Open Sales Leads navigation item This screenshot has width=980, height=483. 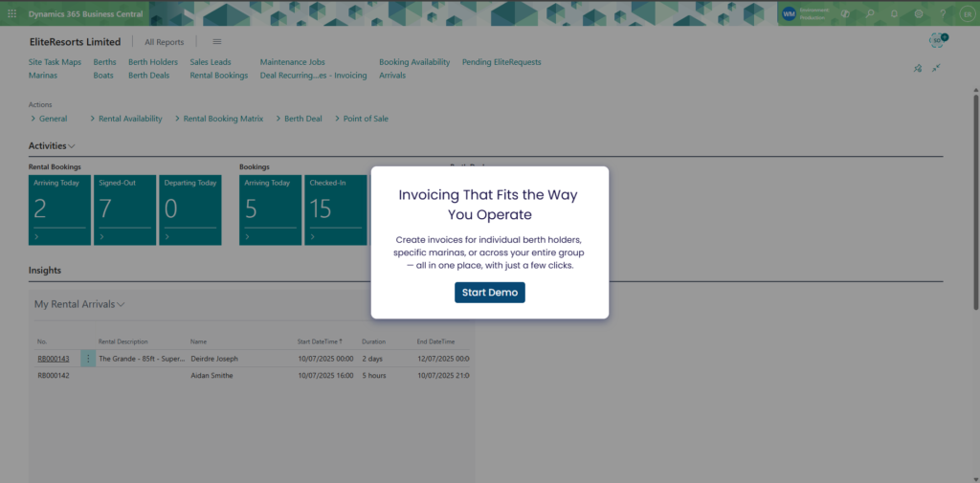[x=211, y=62]
